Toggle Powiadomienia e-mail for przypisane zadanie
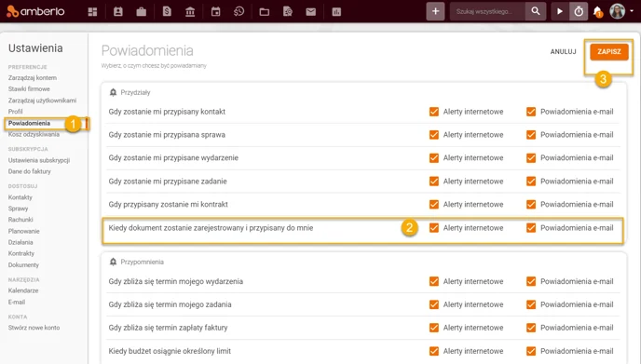Screen dimensions: 641x364 [x=531, y=181]
